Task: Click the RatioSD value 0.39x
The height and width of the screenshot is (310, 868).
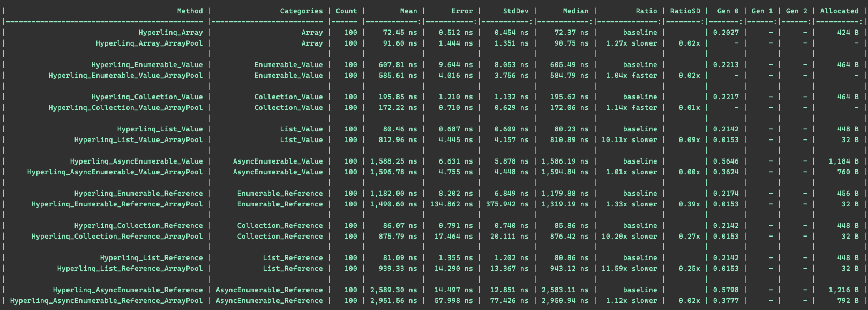Action: [690, 204]
